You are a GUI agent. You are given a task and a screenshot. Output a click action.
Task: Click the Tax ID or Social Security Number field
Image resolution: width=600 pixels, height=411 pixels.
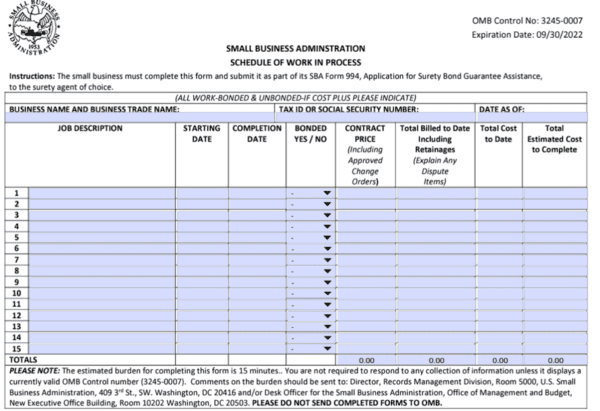point(375,118)
